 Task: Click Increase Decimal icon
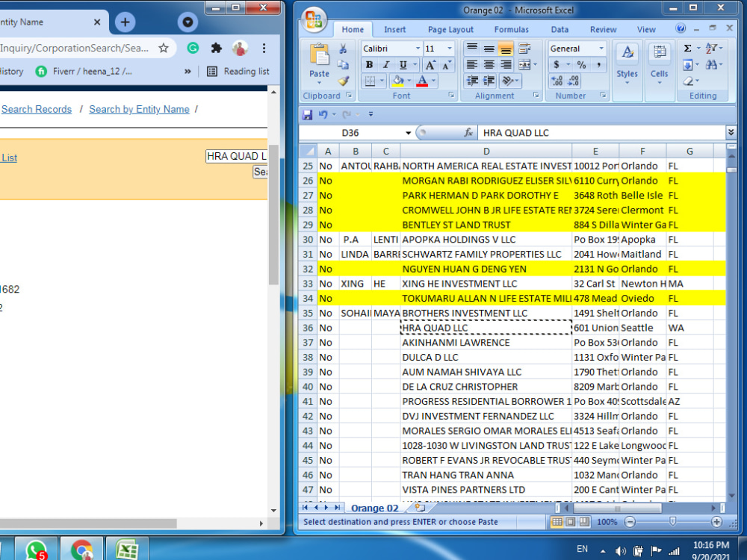click(x=557, y=81)
